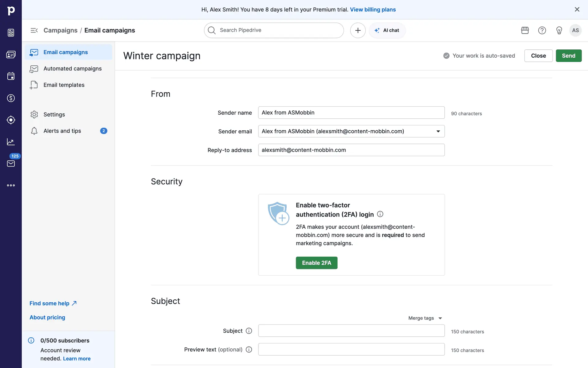
Task: Open the quick add plus button
Action: (358, 30)
